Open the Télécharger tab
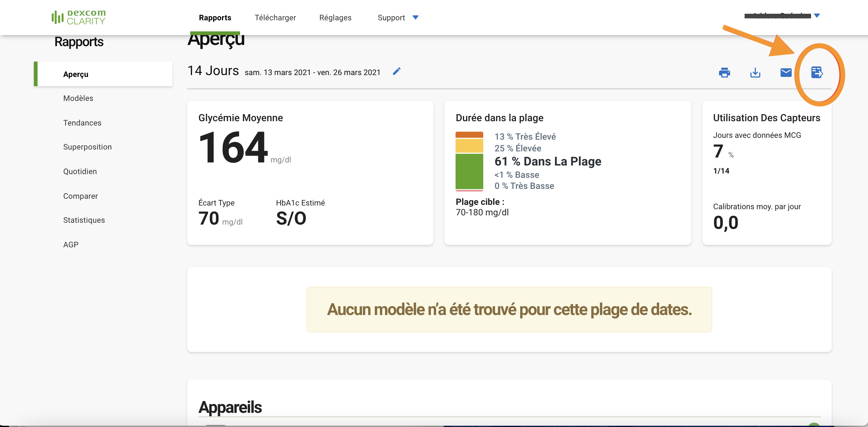868x427 pixels. click(275, 18)
